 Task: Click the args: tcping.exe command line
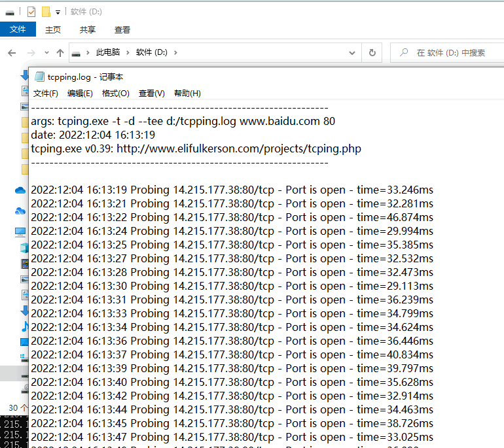pyautogui.click(x=183, y=121)
